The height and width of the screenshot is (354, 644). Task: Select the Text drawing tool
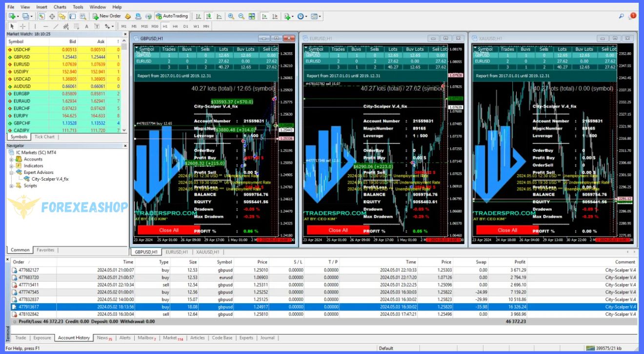click(86, 26)
